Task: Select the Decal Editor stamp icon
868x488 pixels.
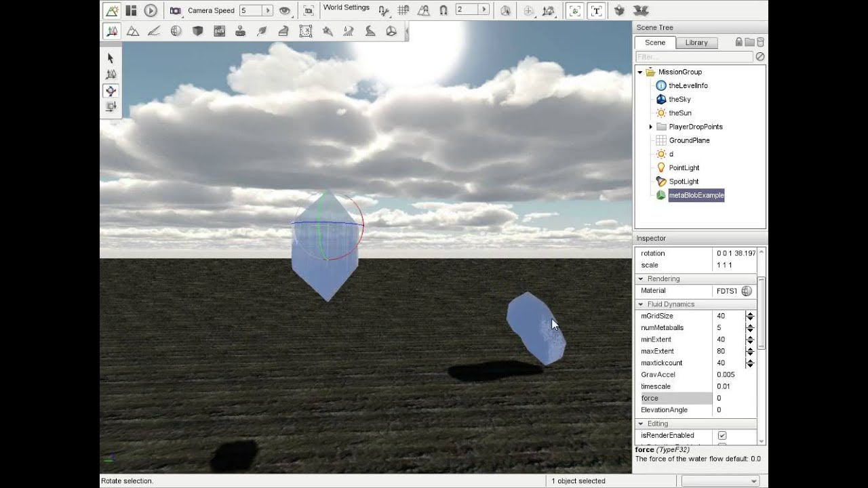Action: (x=240, y=30)
